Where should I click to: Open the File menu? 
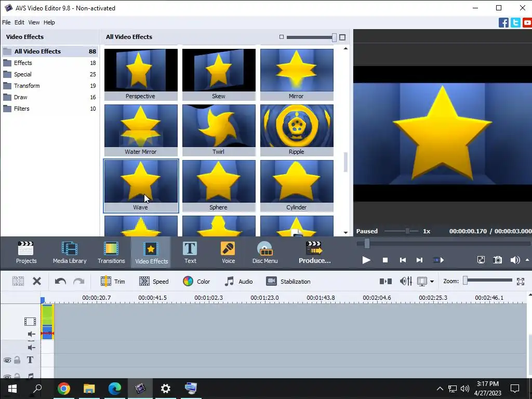6,22
